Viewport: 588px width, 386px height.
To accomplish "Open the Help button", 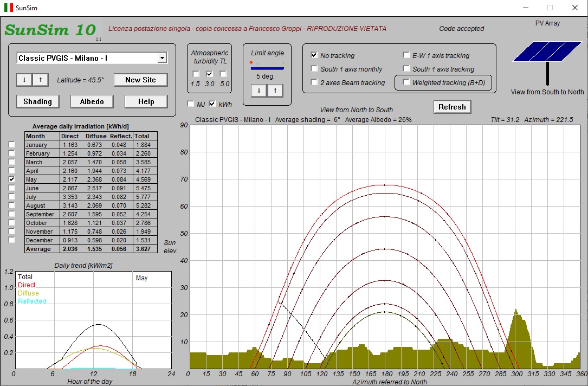I will pyautogui.click(x=146, y=102).
